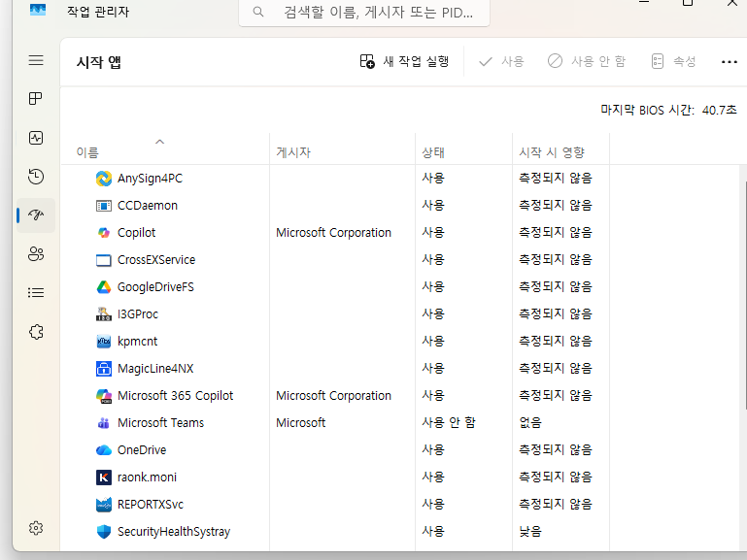Open the Performance page in the sidebar
This screenshot has height=560, width=747.
pyautogui.click(x=36, y=138)
